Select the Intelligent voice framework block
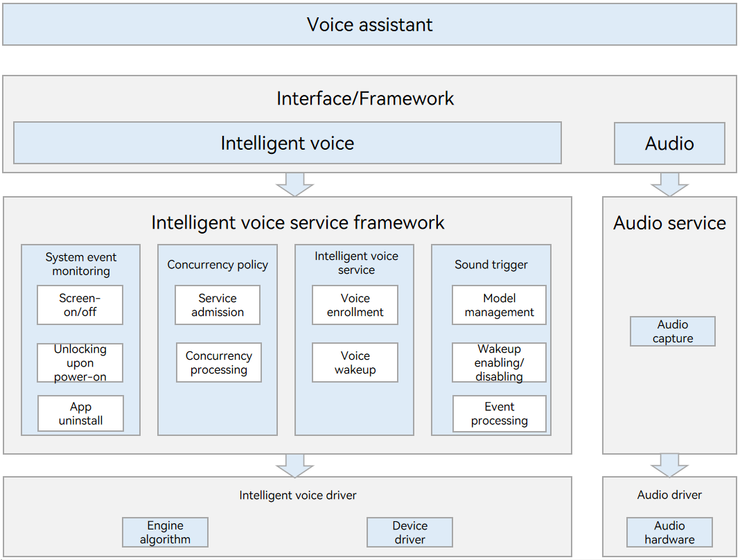 coord(287,143)
